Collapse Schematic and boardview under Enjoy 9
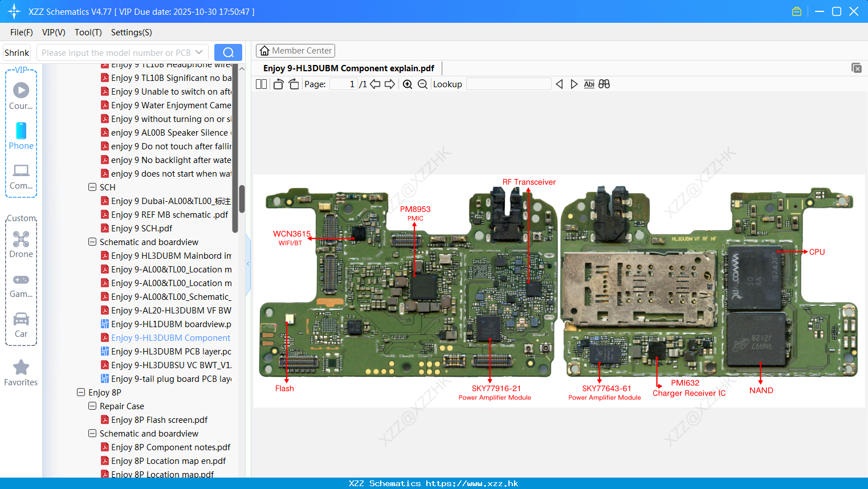868x489 pixels. click(x=92, y=242)
